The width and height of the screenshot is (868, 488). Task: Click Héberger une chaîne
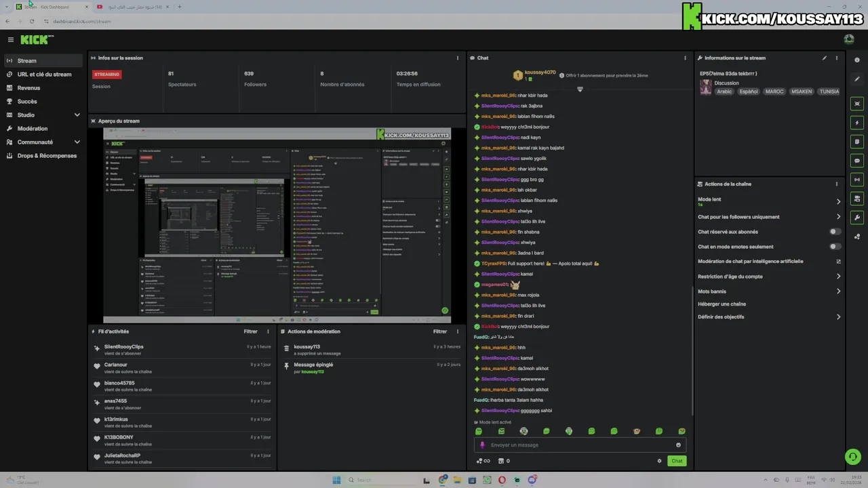(722, 304)
